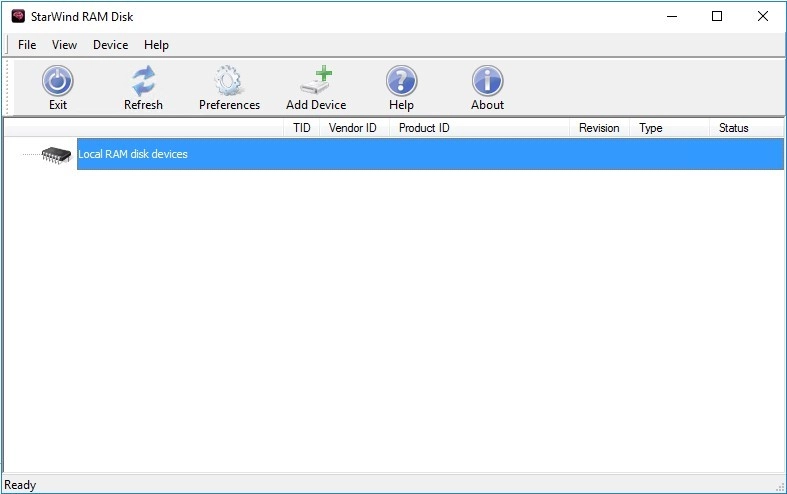
Task: Open the Help menu in menu bar
Action: point(156,45)
